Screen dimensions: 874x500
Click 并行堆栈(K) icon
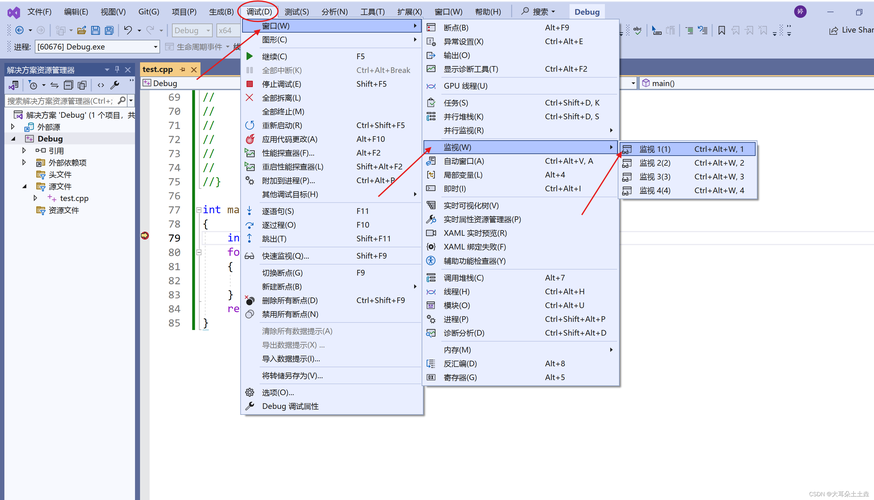[431, 116]
